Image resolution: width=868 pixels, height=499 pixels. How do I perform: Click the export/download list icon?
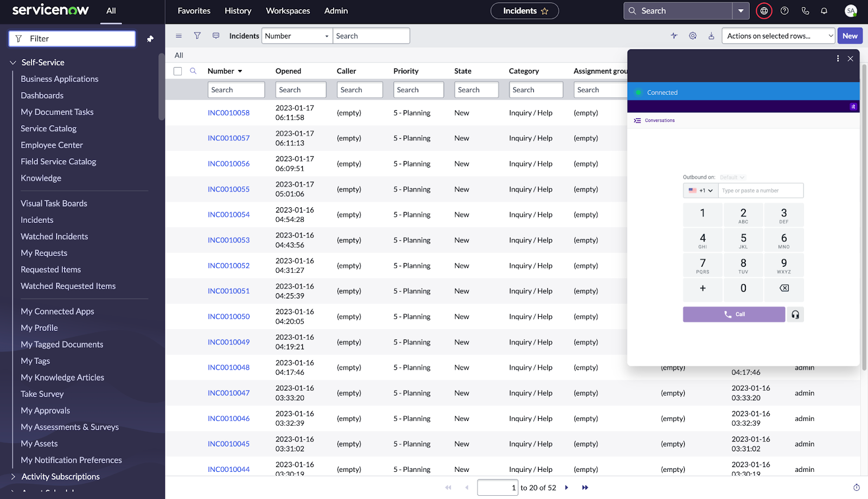coord(711,35)
